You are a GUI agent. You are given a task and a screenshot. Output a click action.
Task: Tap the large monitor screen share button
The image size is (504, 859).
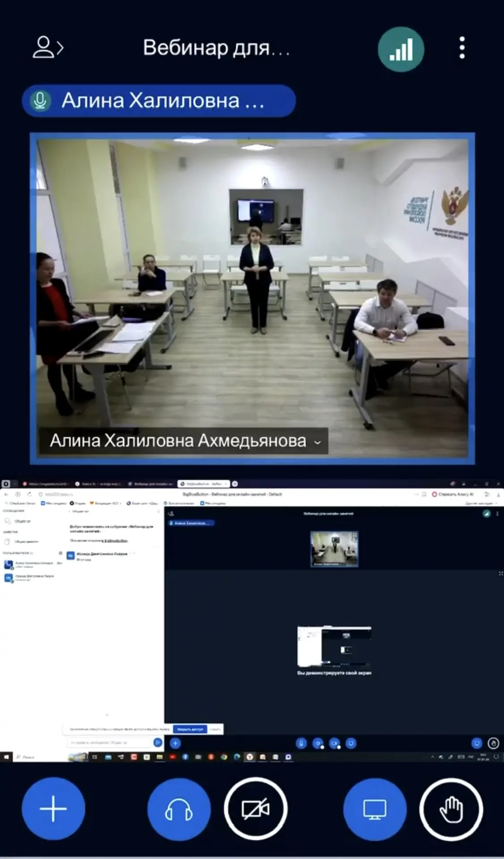point(375,808)
